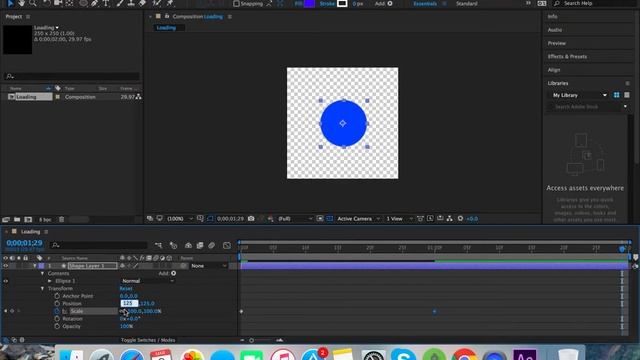
Task: Open composition mini-flowchart in timeline
Action: coord(158,245)
